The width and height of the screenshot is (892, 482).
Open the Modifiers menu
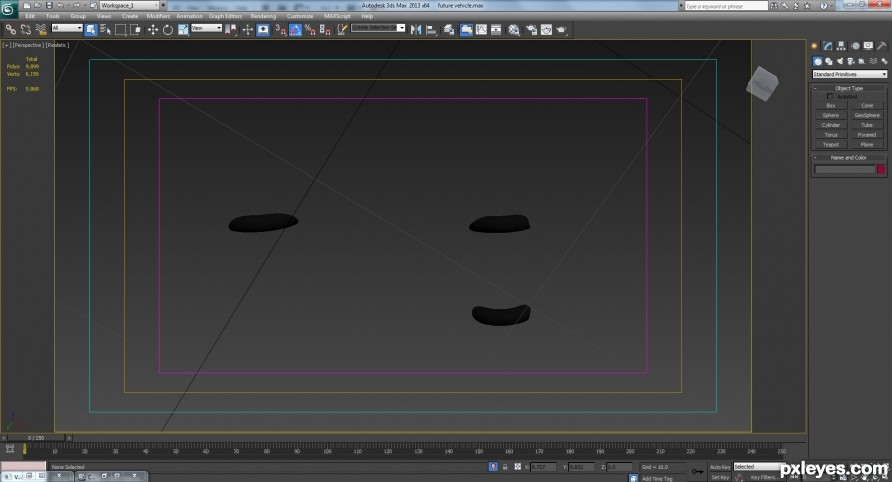pos(158,16)
